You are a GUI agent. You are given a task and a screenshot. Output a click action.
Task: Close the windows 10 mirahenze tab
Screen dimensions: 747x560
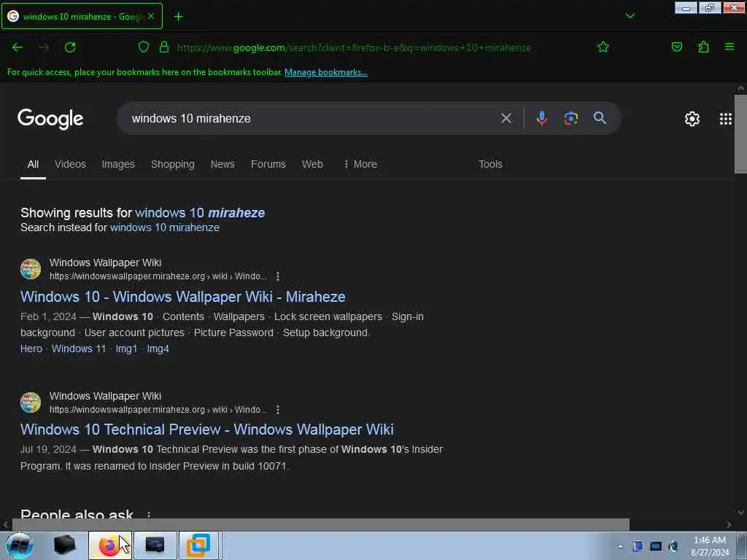[x=151, y=16]
